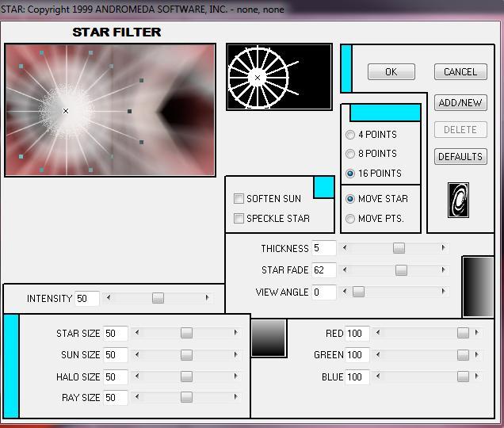Select the 16 POINTS radio option
The image size is (504, 428).
point(350,174)
